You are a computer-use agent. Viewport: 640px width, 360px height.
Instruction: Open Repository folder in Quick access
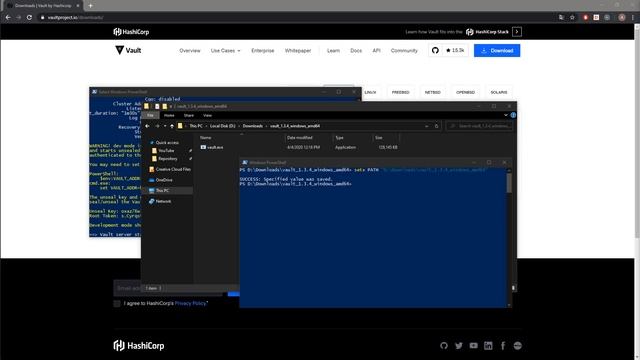pyautogui.click(x=164, y=159)
